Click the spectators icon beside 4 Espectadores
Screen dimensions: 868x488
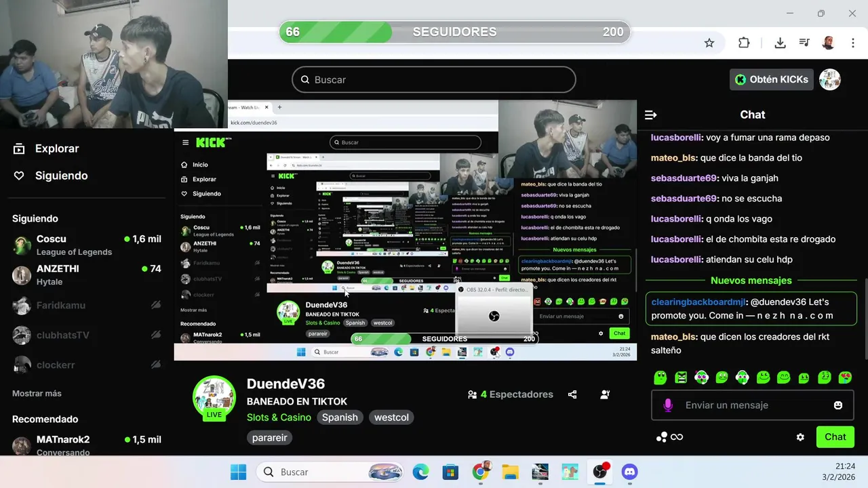pyautogui.click(x=472, y=394)
